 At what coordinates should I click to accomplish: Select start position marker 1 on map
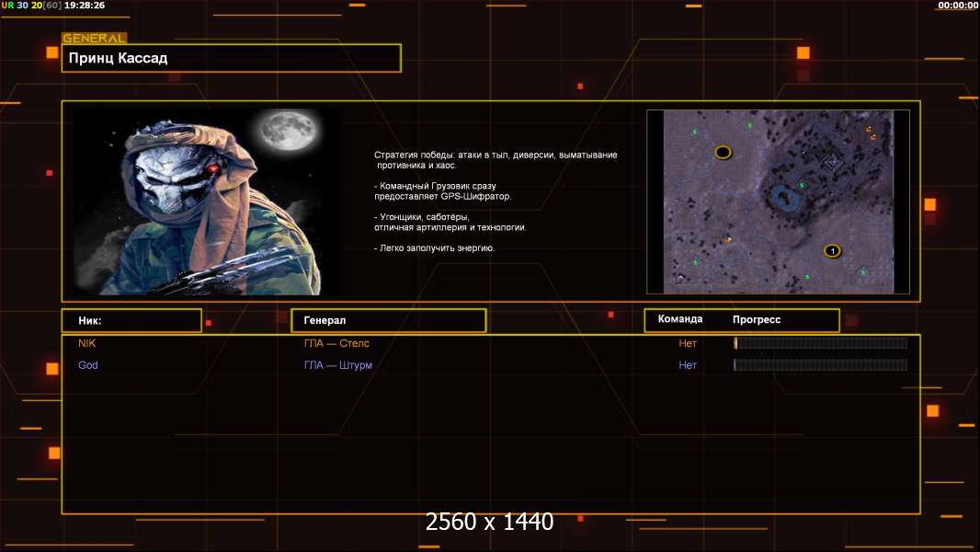(x=832, y=250)
